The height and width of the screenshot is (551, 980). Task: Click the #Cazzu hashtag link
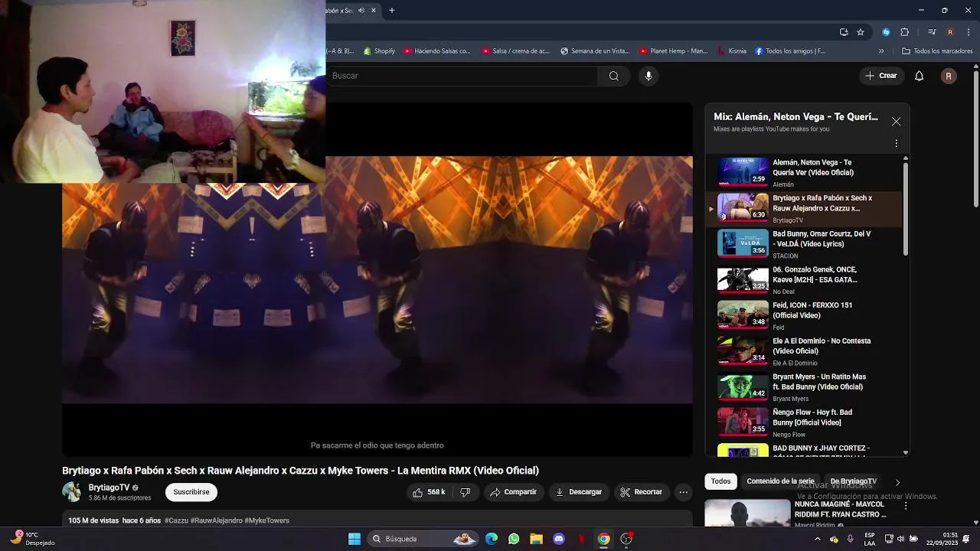pos(176,520)
